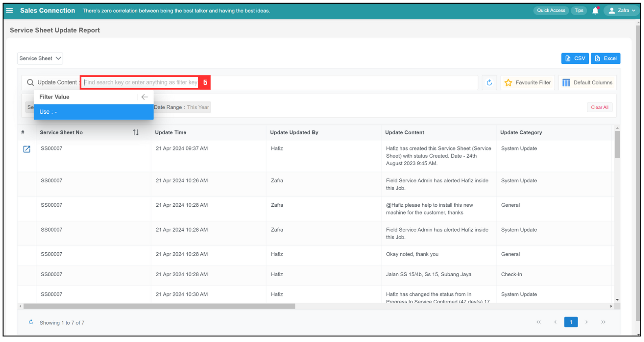
Task: Select the 'Use : -' filter option
Action: pos(93,112)
